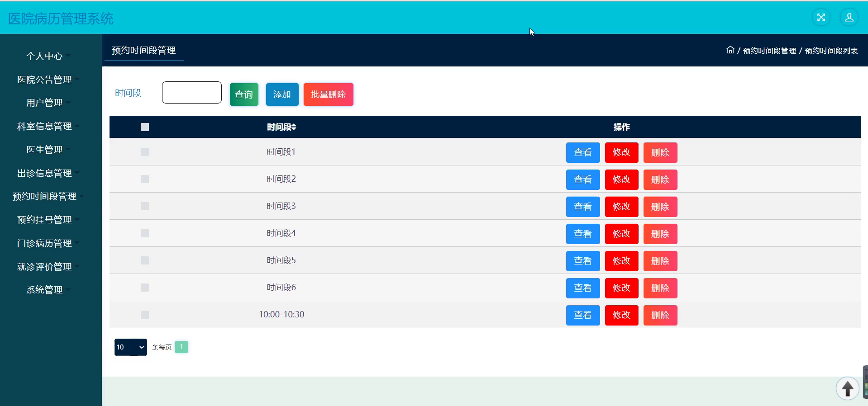The width and height of the screenshot is (868, 406).
Task: Check the box for 时间段6
Action: 145,288
